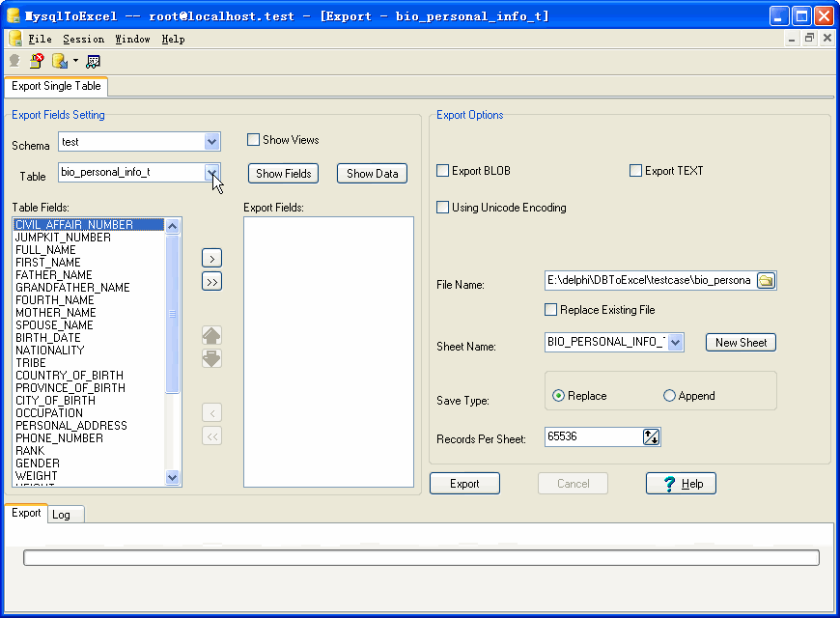The image size is (840, 618).
Task: Close the inner Export child window
Action: coord(827,38)
